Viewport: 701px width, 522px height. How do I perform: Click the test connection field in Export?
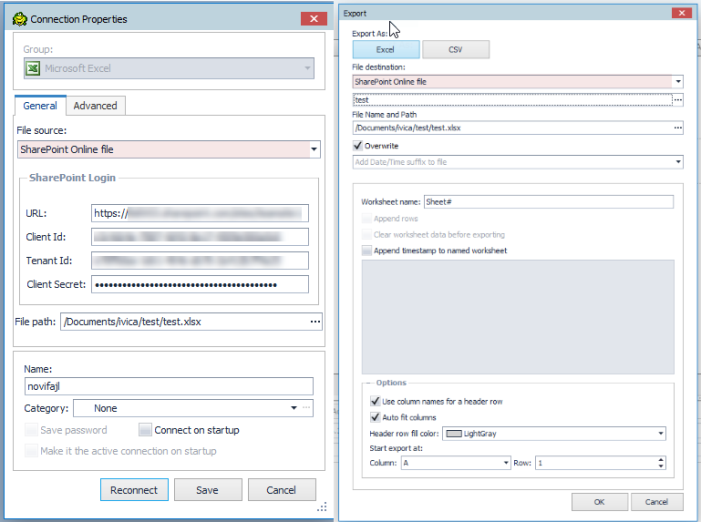(x=513, y=100)
